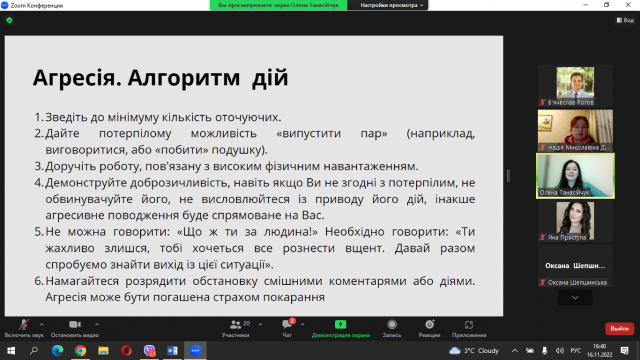The image size is (640, 360).
Task: Click the green encryption shield icon
Action: pos(9,20)
